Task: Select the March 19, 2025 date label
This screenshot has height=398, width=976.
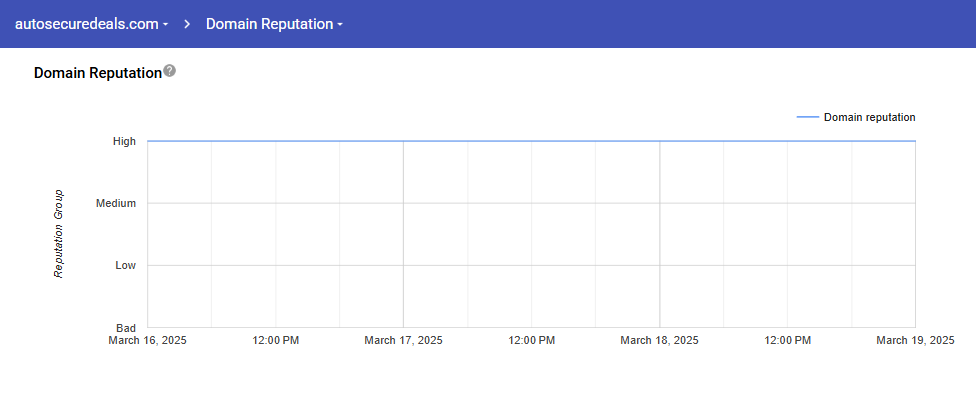Action: tap(915, 341)
